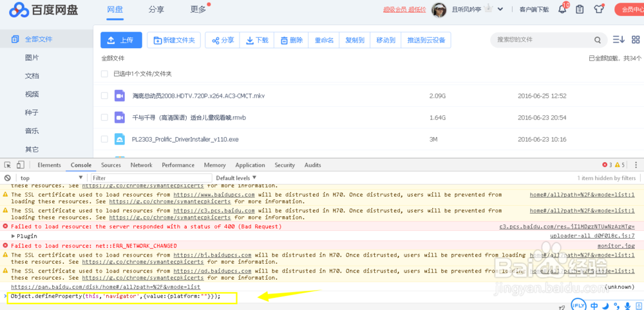Screen dimensions: 644x310
Task: Click the 全部文件 sidebar icon
Action: pyautogui.click(x=15, y=39)
